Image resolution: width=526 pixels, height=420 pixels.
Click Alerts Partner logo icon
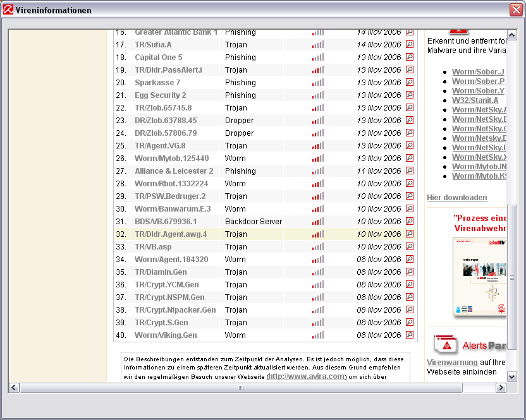pyautogui.click(x=446, y=344)
